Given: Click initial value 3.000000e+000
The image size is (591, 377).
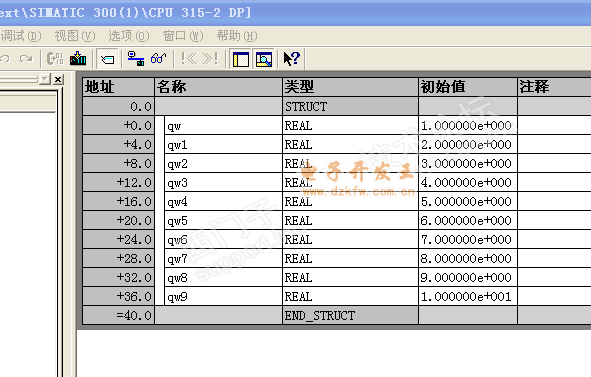Looking at the screenshot, I should (x=468, y=164).
